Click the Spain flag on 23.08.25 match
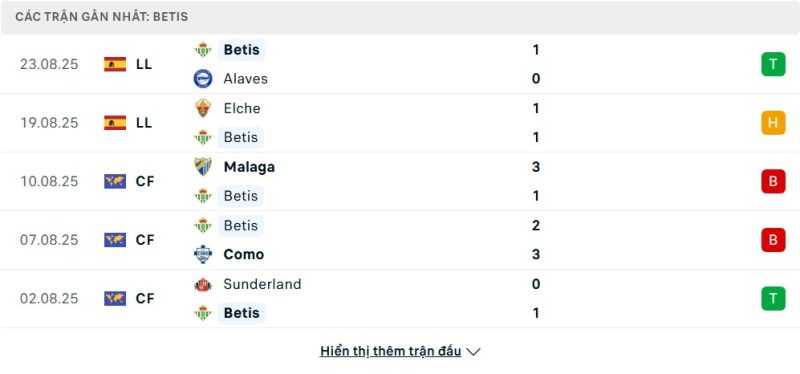 [x=115, y=64]
